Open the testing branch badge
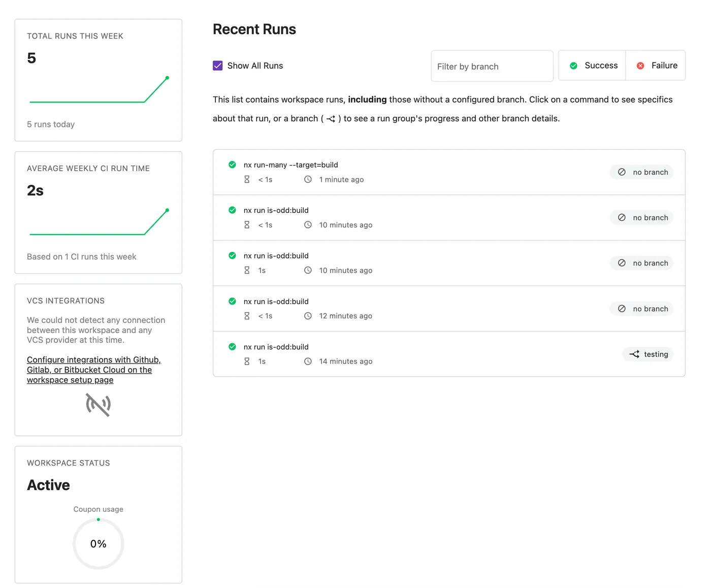 coord(648,354)
